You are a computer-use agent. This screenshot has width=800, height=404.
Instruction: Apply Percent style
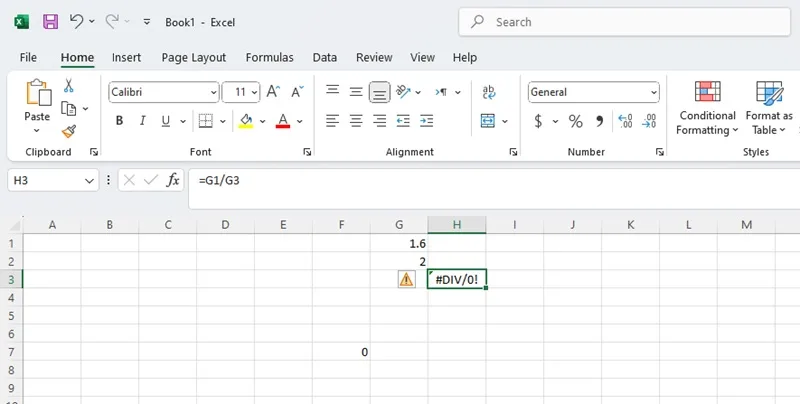pyautogui.click(x=576, y=121)
